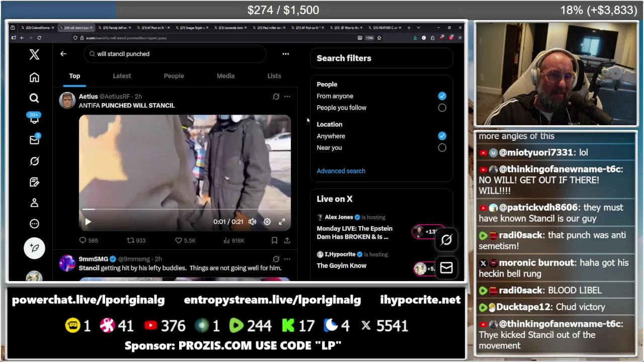Screen dimensions: 644x362
Task: Click Grok icon on 9mmSMG post
Action: (x=276, y=259)
